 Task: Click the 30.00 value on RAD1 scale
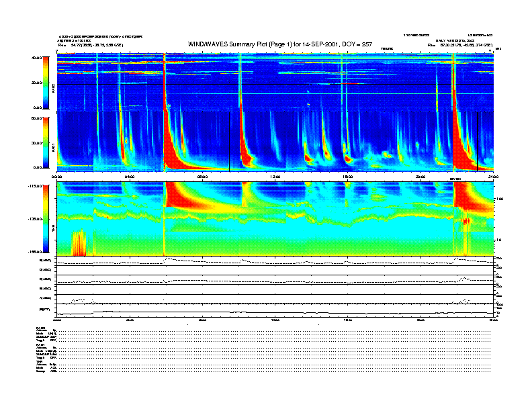point(37,143)
